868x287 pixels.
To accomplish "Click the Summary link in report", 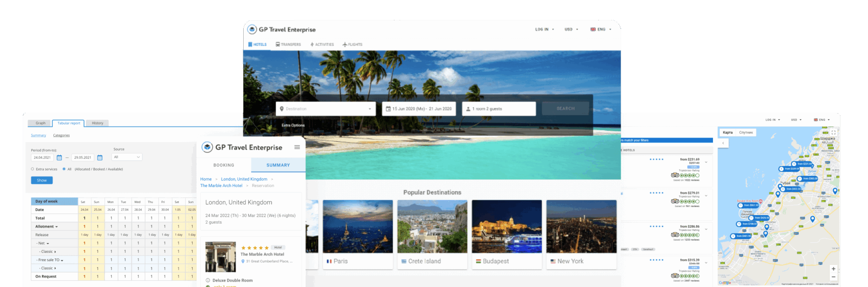I will click(38, 135).
